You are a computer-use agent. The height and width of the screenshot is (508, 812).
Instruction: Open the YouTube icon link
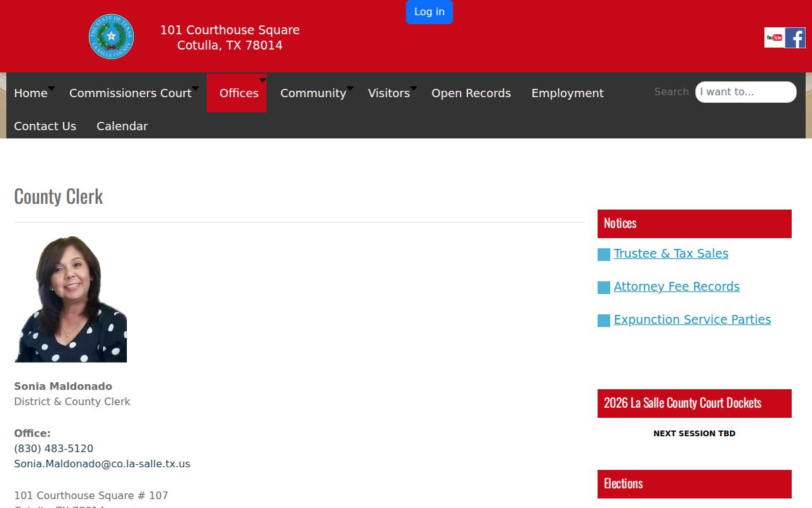(774, 37)
